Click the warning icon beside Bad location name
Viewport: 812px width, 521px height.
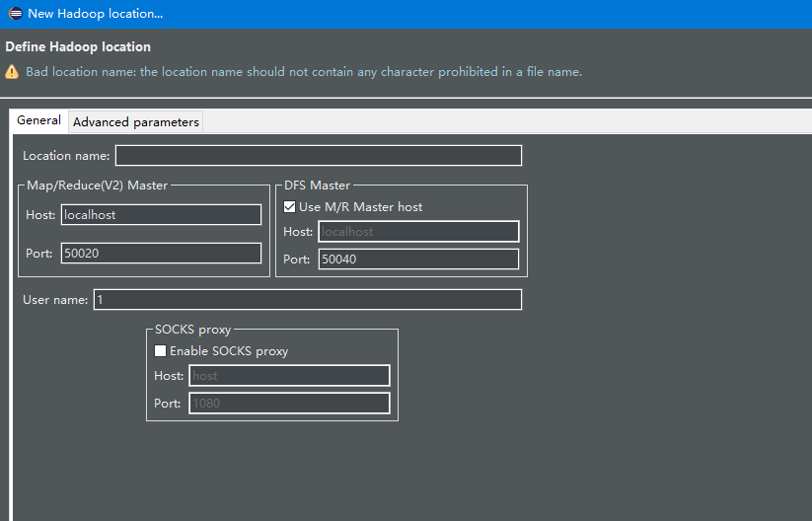point(12,71)
